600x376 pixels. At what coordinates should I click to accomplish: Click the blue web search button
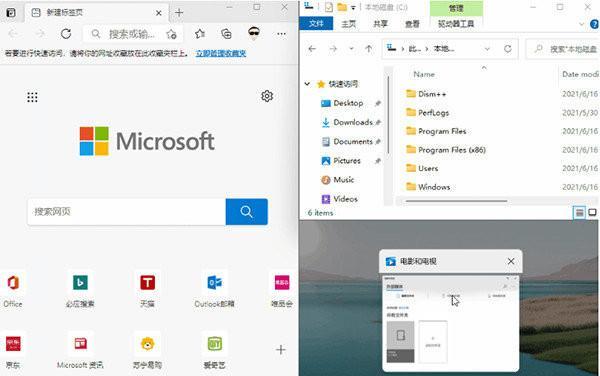(x=246, y=212)
